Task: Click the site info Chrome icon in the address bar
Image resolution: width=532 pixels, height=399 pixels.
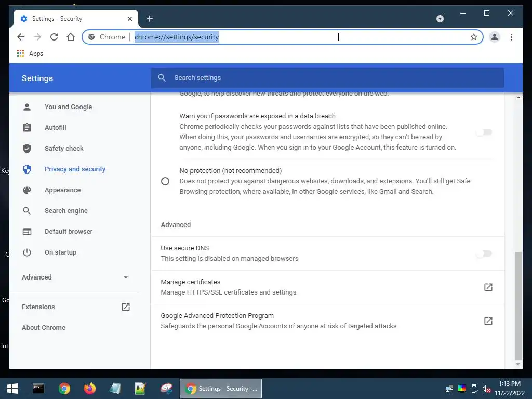Action: [91, 37]
